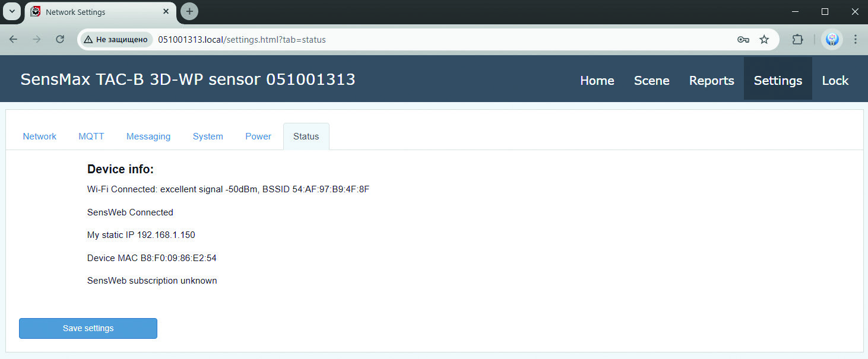Click the Wi-Fi Connected signal status line
868x359 pixels.
[x=229, y=189]
